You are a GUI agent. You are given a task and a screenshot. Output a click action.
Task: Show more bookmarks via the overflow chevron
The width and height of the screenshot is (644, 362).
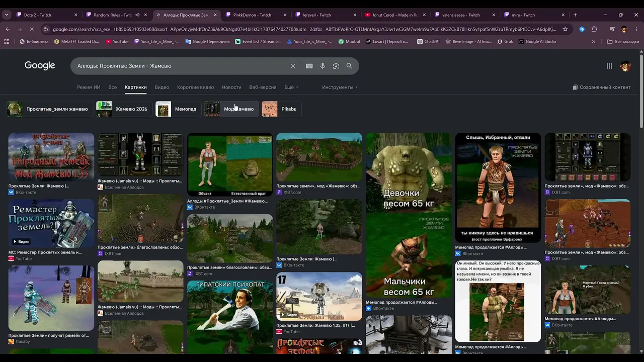tap(594, 41)
